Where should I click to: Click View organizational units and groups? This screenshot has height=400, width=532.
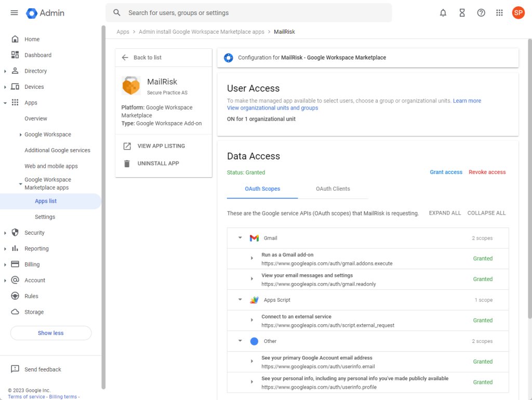[272, 108]
